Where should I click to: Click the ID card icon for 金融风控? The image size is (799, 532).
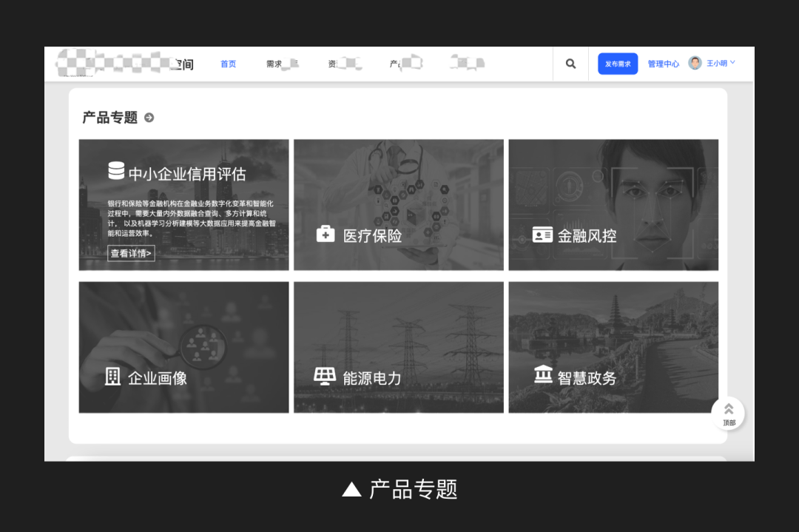[542, 235]
